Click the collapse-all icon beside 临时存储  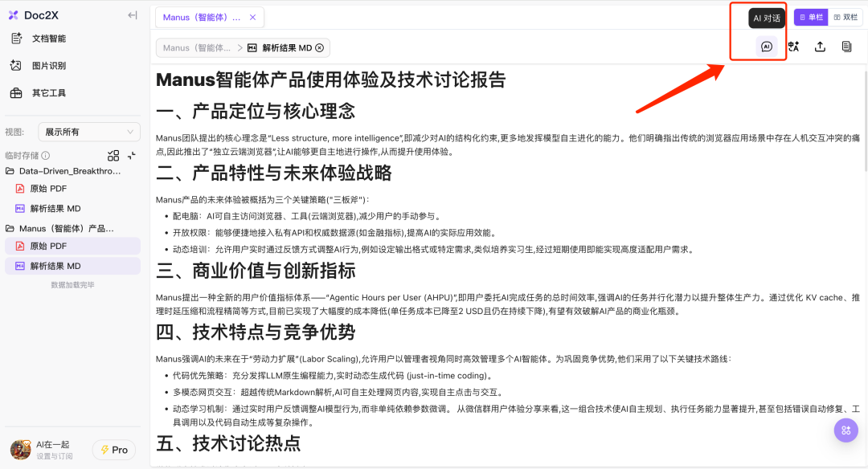(x=132, y=156)
